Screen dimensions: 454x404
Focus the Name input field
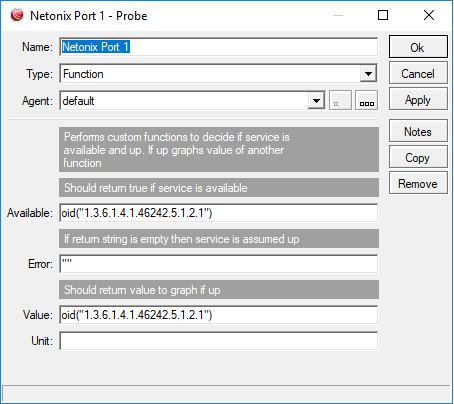219,47
